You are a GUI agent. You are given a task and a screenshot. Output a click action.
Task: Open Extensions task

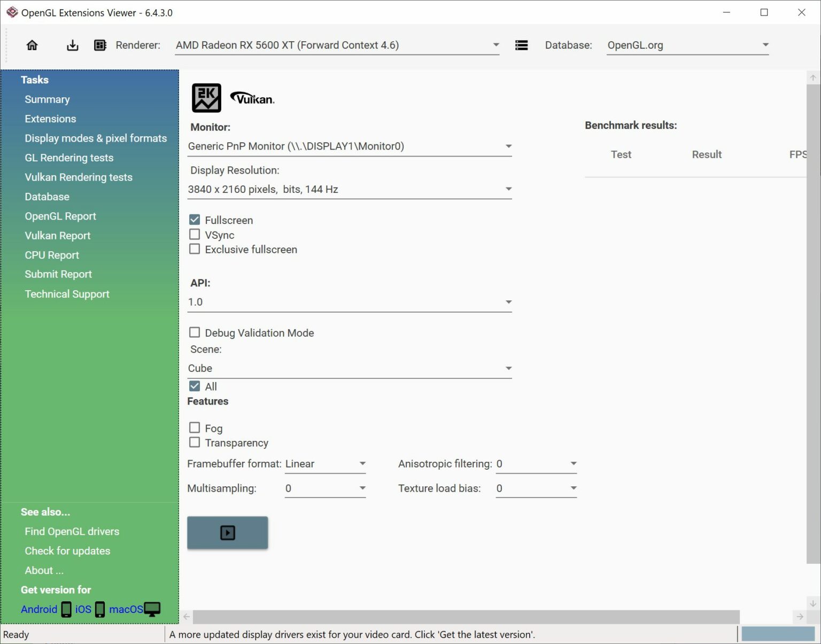click(x=50, y=119)
